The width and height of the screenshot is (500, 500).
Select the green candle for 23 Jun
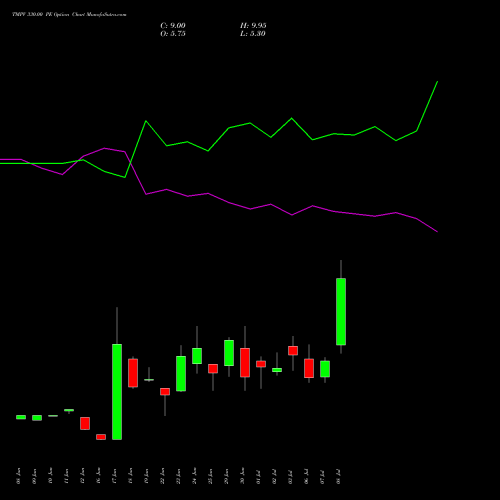pos(181,374)
